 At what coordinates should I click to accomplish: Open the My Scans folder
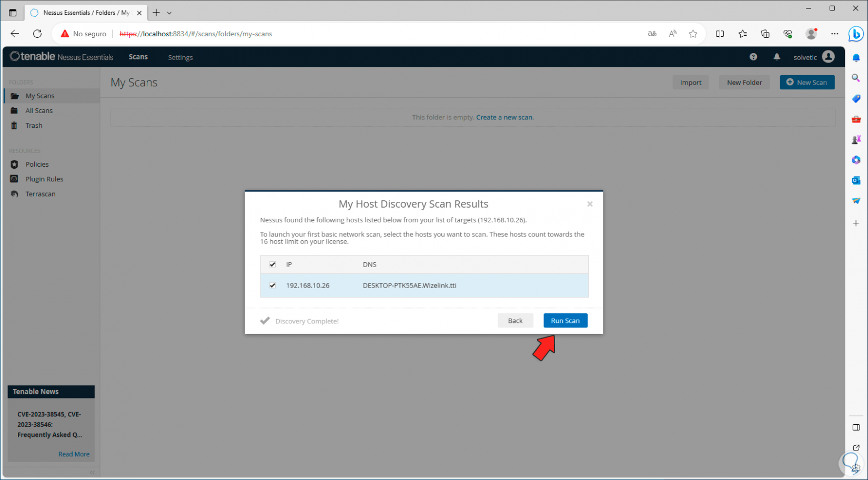(x=40, y=96)
